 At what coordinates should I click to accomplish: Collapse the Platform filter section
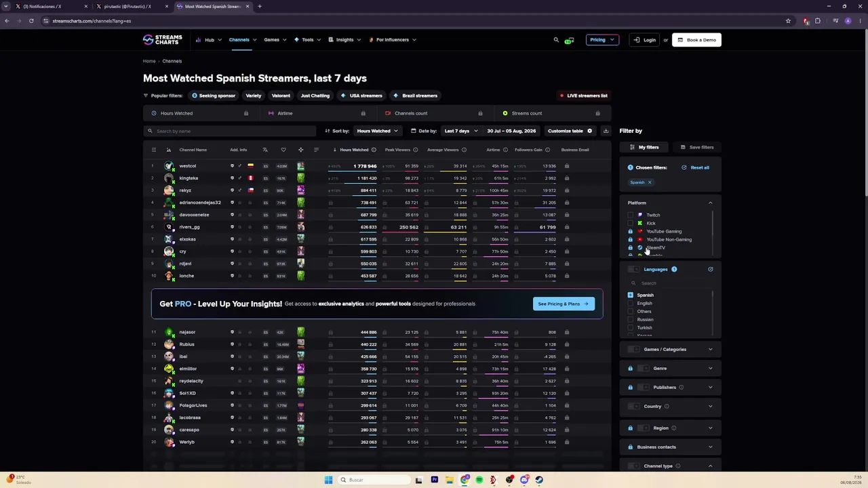coord(711,203)
